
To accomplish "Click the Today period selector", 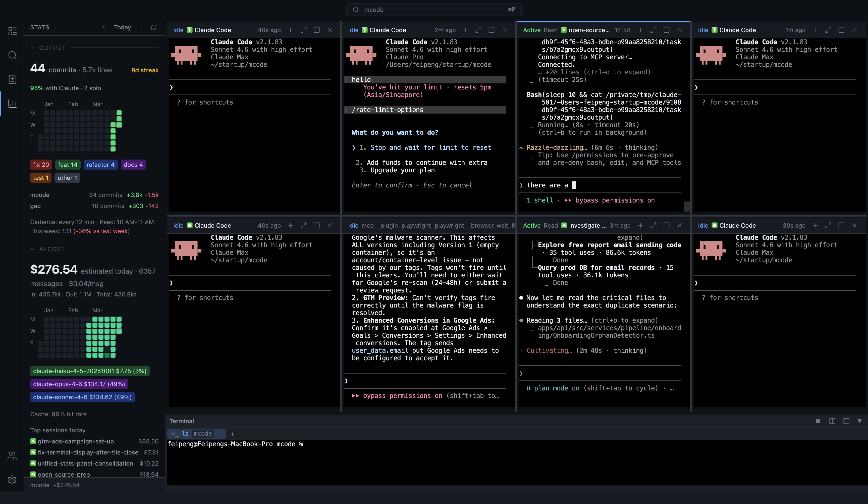I will 122,27.
